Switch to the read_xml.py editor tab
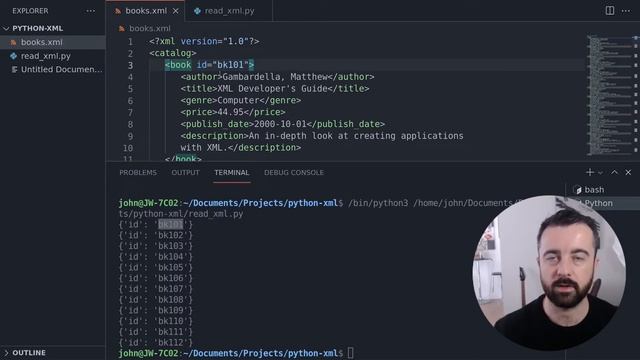This screenshot has width=640, height=360. tap(229, 11)
